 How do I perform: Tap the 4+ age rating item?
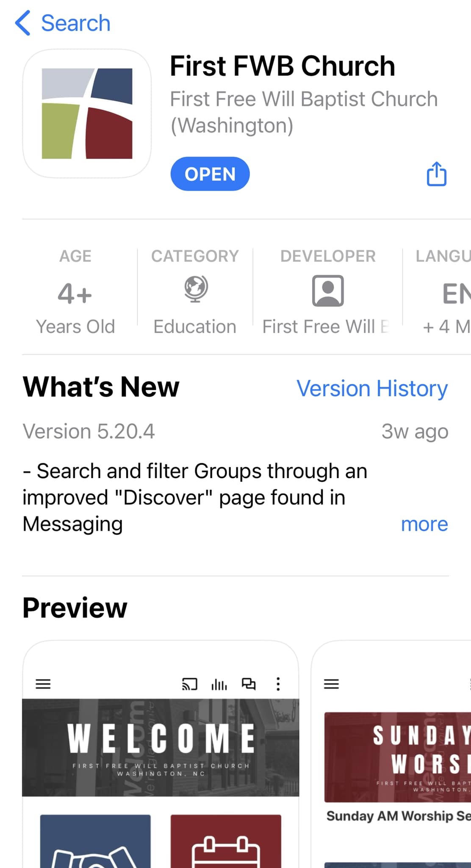[x=75, y=292]
